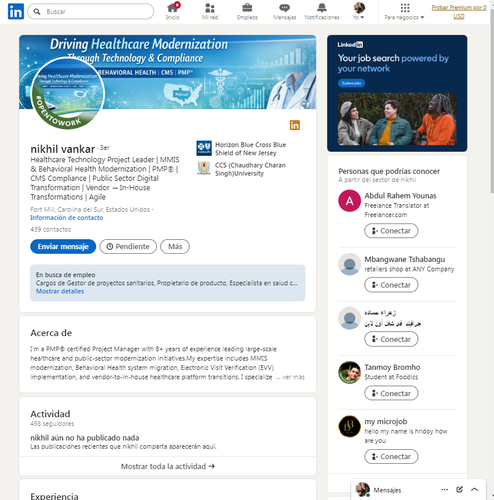Image resolution: width=494 pixels, height=500 pixels.
Task: Compose new message pencil icon
Action: (459, 490)
